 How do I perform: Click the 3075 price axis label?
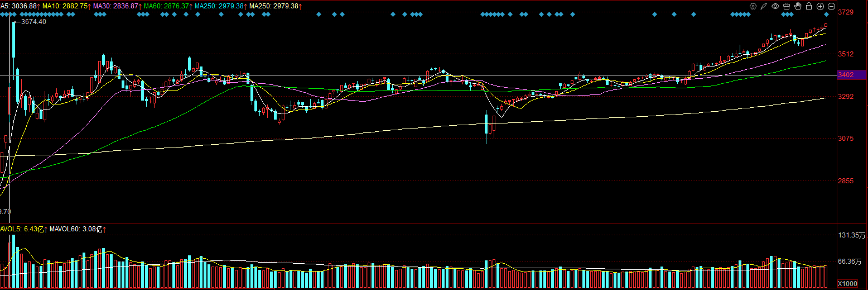click(846, 139)
